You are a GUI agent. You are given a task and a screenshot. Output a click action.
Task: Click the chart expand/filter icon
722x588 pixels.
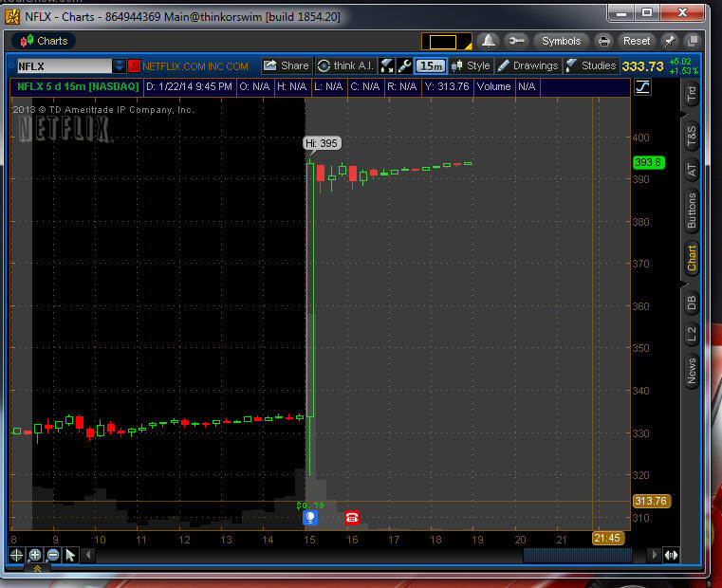(x=387, y=65)
